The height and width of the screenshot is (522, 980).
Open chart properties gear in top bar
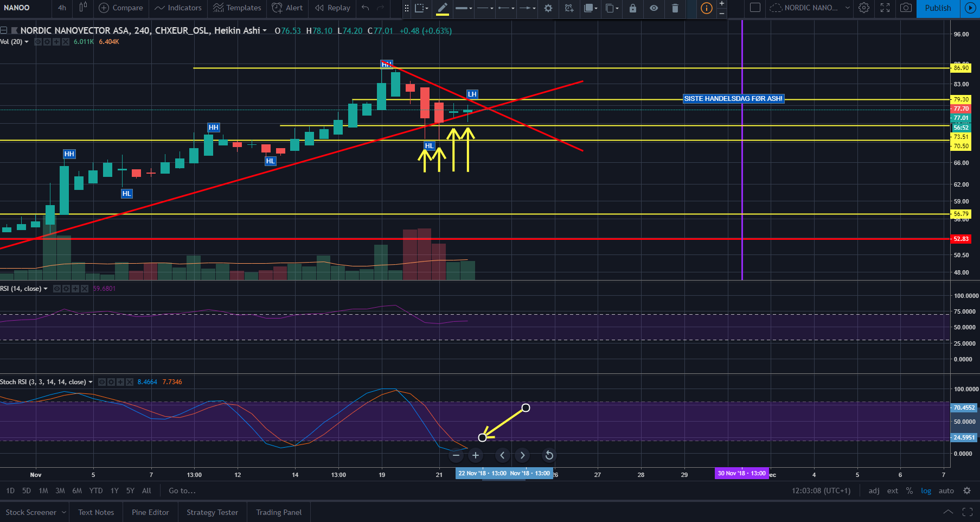pos(864,8)
